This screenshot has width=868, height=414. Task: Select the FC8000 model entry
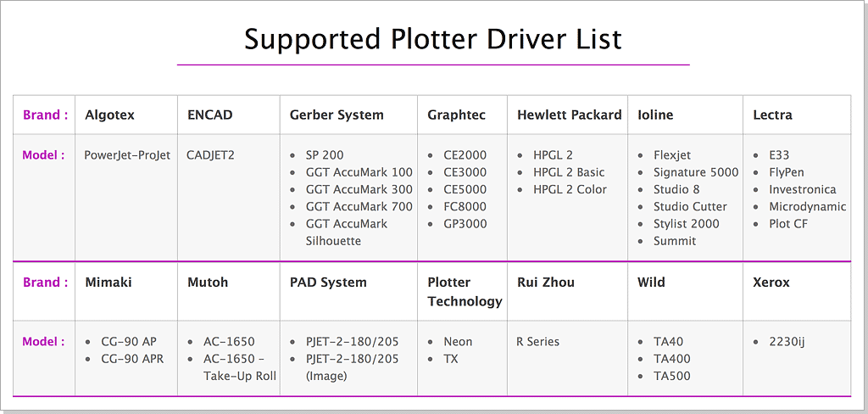click(x=465, y=206)
